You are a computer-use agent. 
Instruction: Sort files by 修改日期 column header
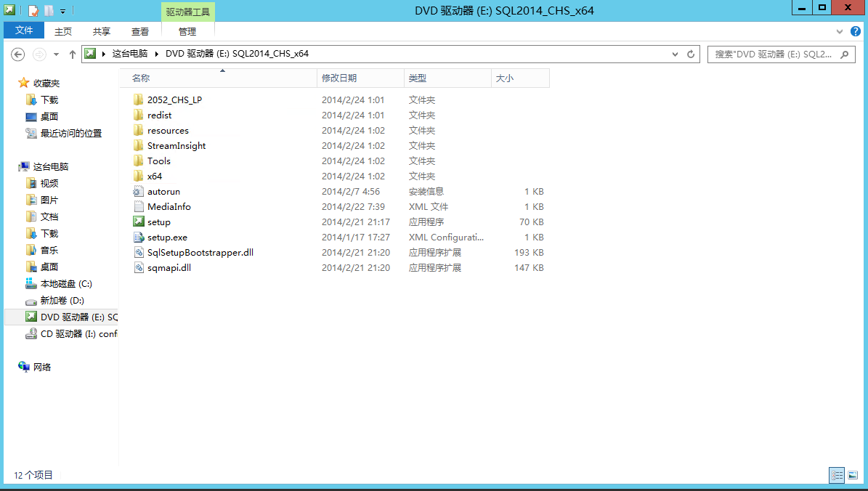click(x=339, y=78)
